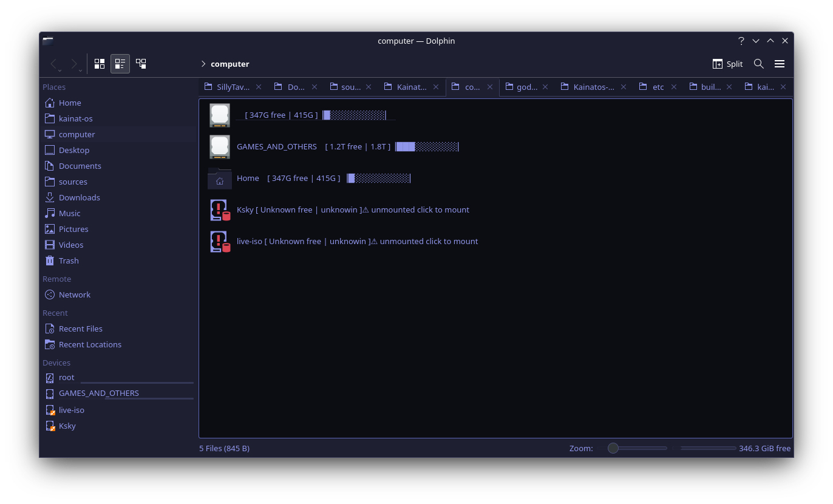The image size is (833, 504).
Task: Select GAMES_AND_OTHERS drive icon in file view
Action: click(220, 146)
